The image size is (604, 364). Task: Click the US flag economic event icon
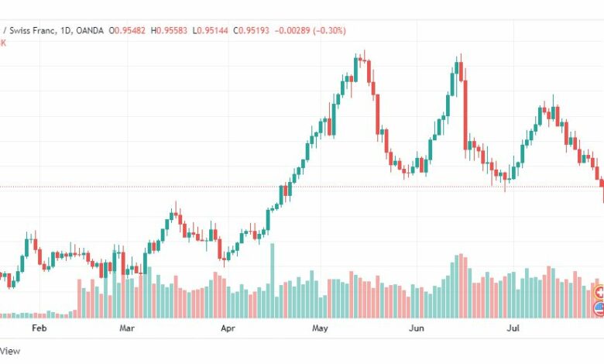tap(600, 308)
